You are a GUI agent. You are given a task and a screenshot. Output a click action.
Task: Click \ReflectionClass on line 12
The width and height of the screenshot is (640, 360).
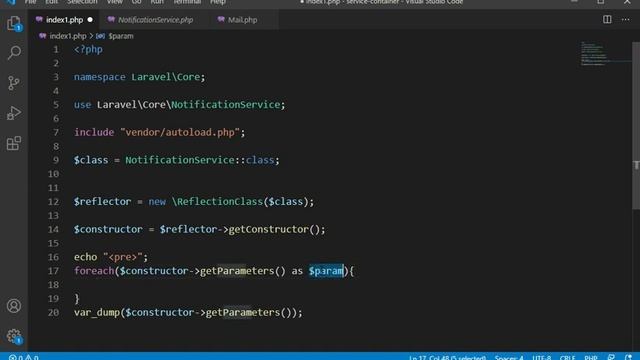(217, 202)
